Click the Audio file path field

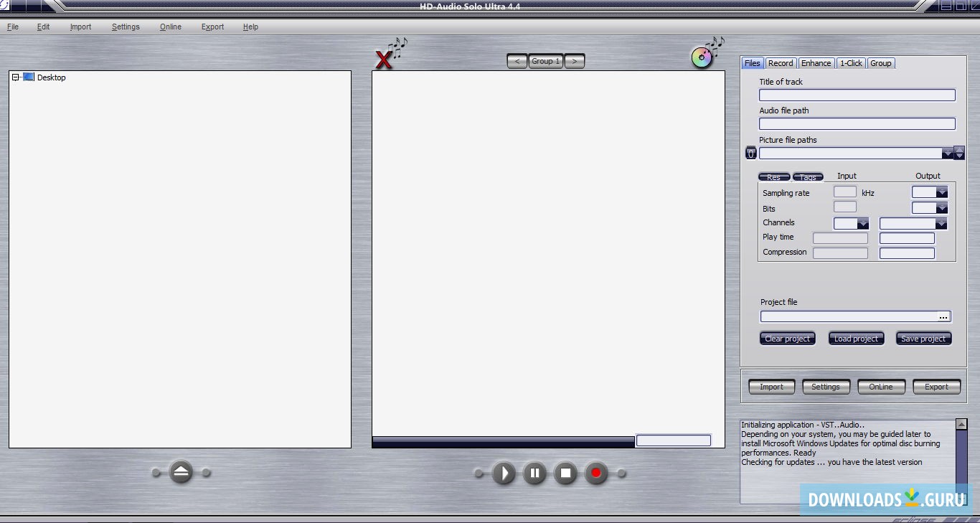pos(857,124)
